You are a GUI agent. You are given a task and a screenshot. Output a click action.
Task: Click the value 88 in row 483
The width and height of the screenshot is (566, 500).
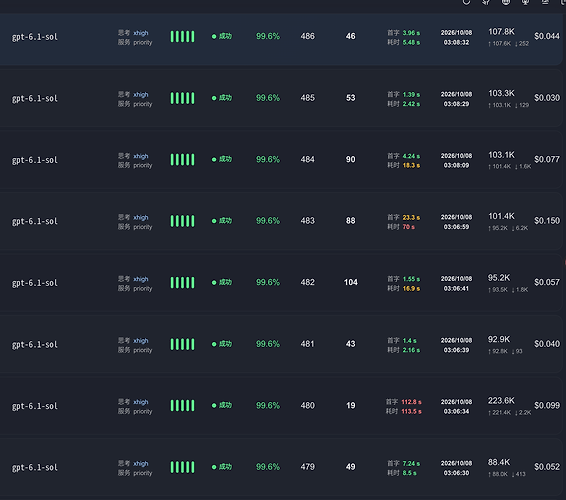[351, 221]
